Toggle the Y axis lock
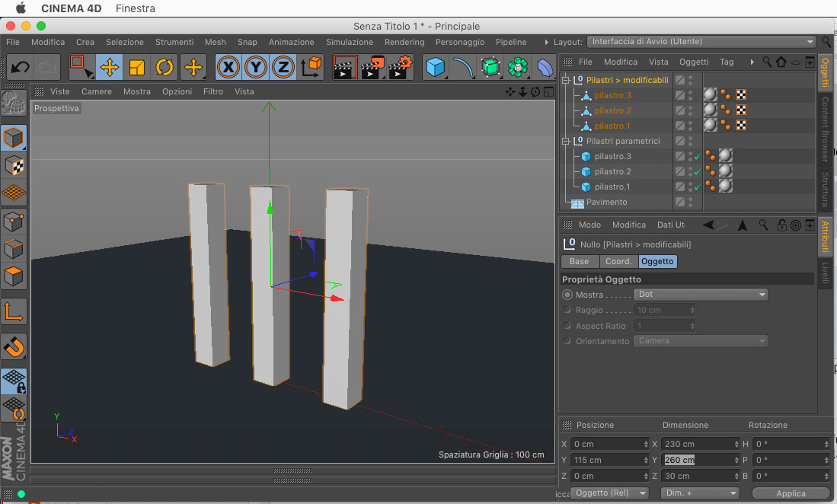837x504 pixels. [x=256, y=67]
